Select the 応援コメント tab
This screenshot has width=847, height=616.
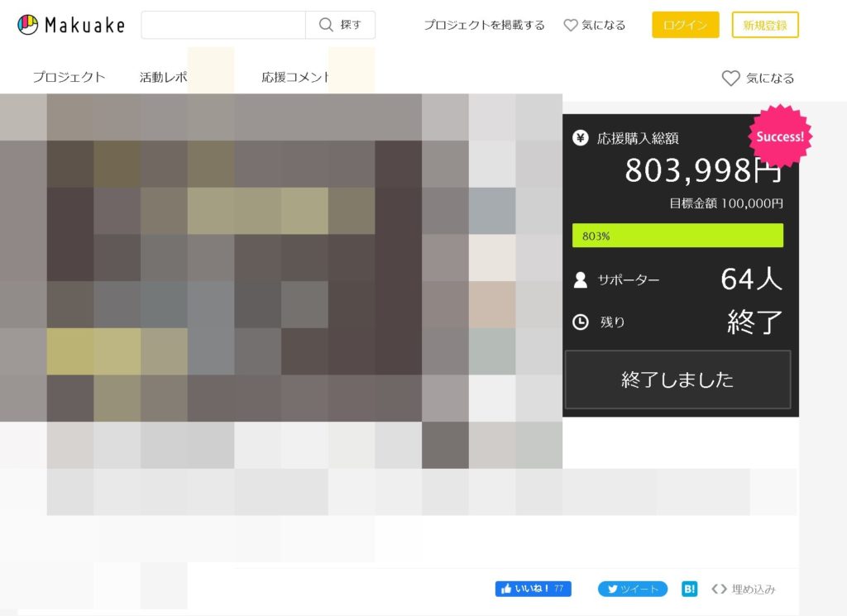tap(295, 77)
